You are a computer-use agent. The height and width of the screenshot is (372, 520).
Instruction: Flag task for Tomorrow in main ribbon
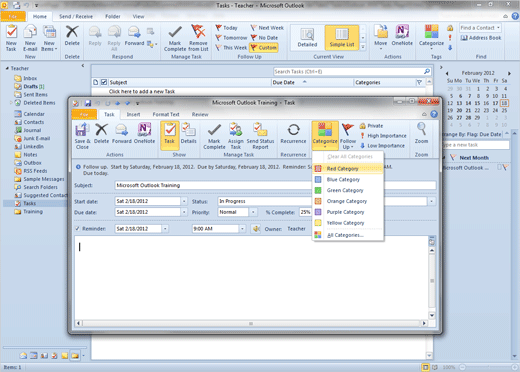pos(231,38)
